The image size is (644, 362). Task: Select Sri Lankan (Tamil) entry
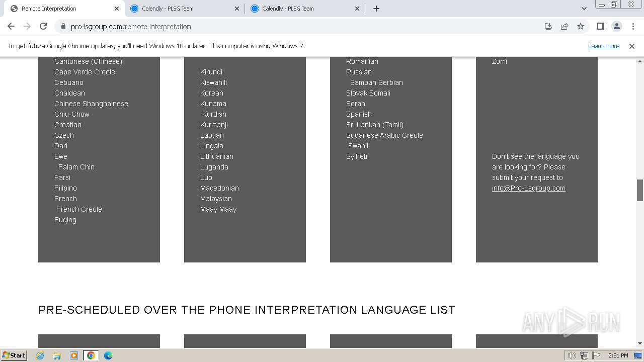point(375,125)
